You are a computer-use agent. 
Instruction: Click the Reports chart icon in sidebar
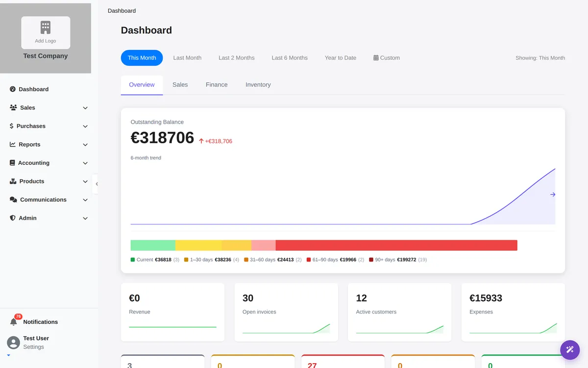[x=13, y=144]
